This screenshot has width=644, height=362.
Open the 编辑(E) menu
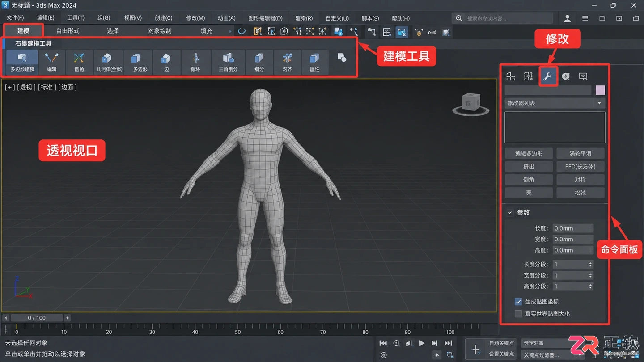point(46,18)
